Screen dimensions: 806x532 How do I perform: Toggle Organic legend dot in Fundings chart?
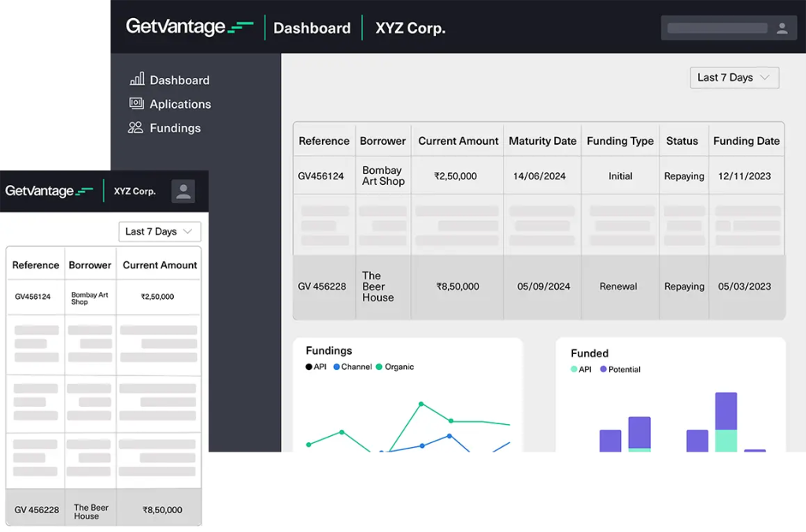tap(379, 367)
